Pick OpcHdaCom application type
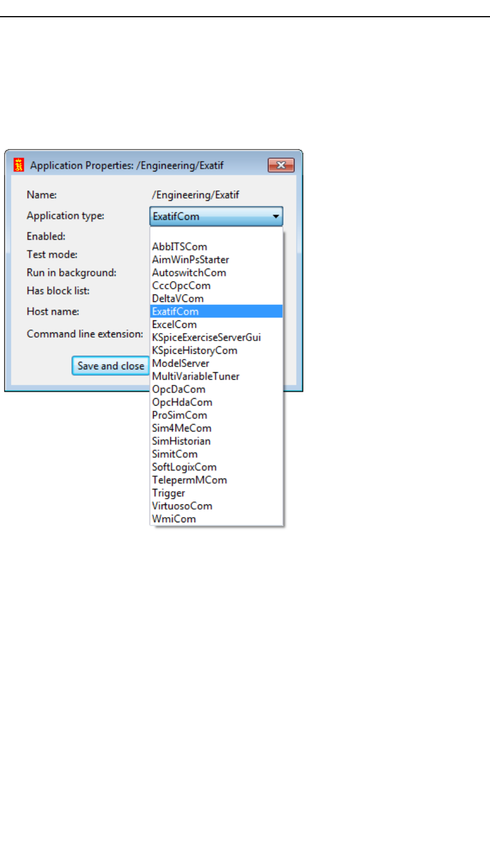The width and height of the screenshot is (490, 868). 216,402
